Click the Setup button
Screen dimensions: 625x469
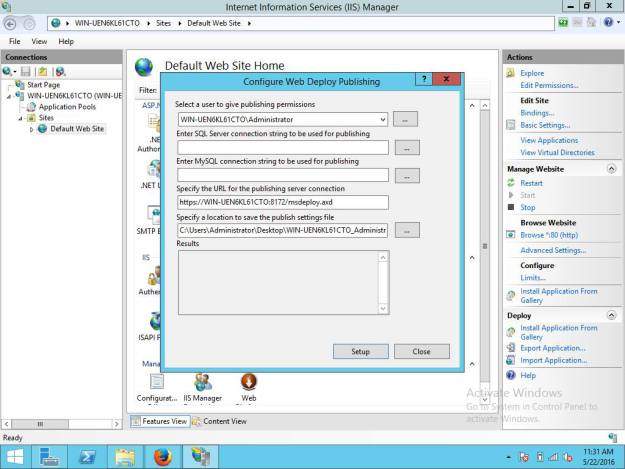[361, 351]
